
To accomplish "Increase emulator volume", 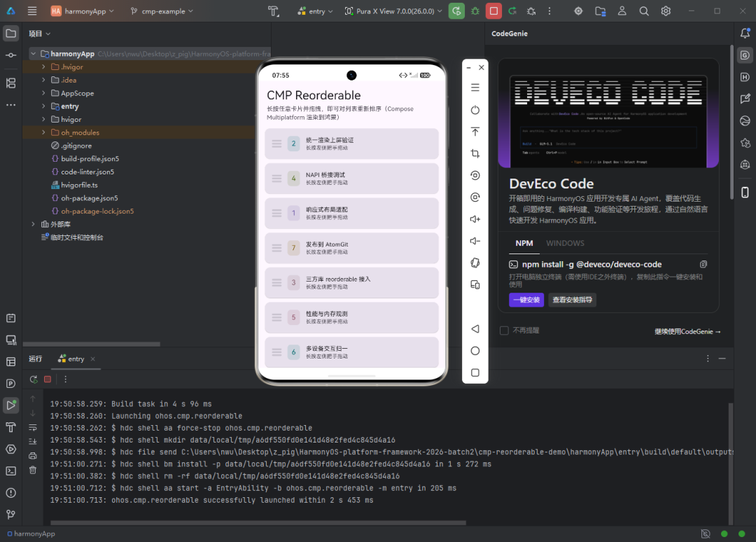I will [x=475, y=219].
